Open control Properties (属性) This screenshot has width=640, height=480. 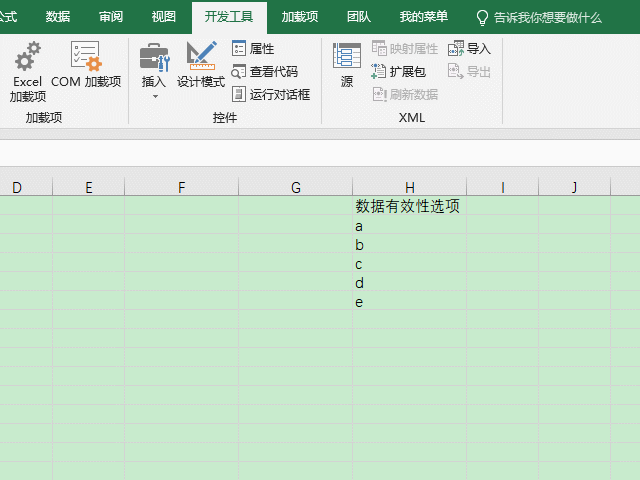coord(253,49)
